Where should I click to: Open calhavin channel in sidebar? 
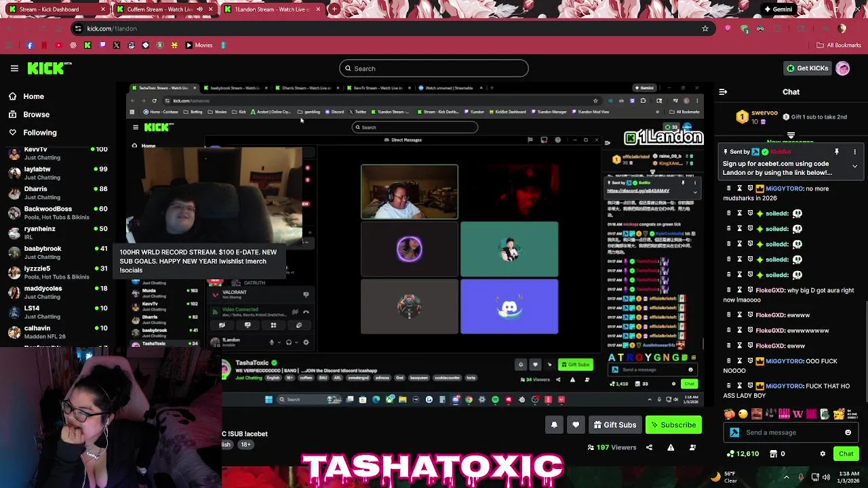pyautogui.click(x=58, y=332)
